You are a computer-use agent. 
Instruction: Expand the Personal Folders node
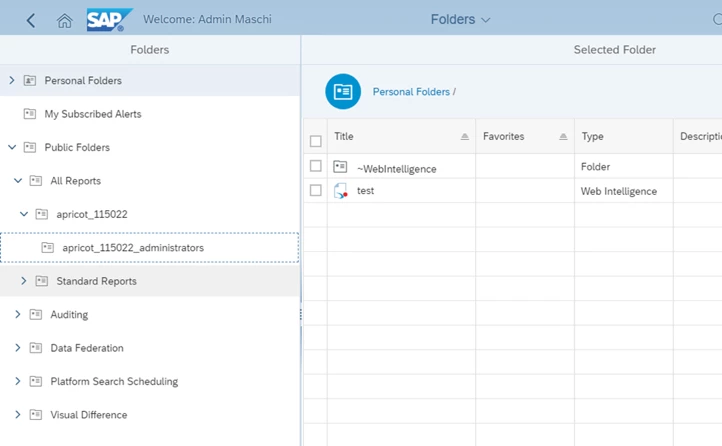[x=12, y=81]
